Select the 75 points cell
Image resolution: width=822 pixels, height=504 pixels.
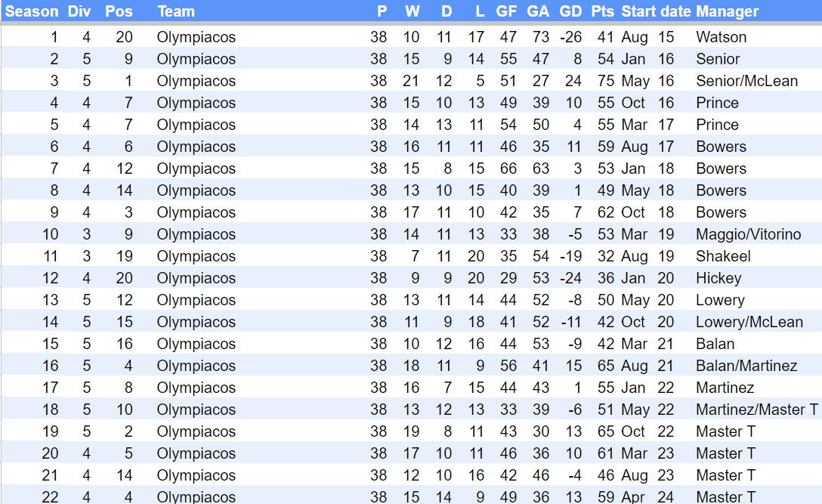click(x=605, y=81)
